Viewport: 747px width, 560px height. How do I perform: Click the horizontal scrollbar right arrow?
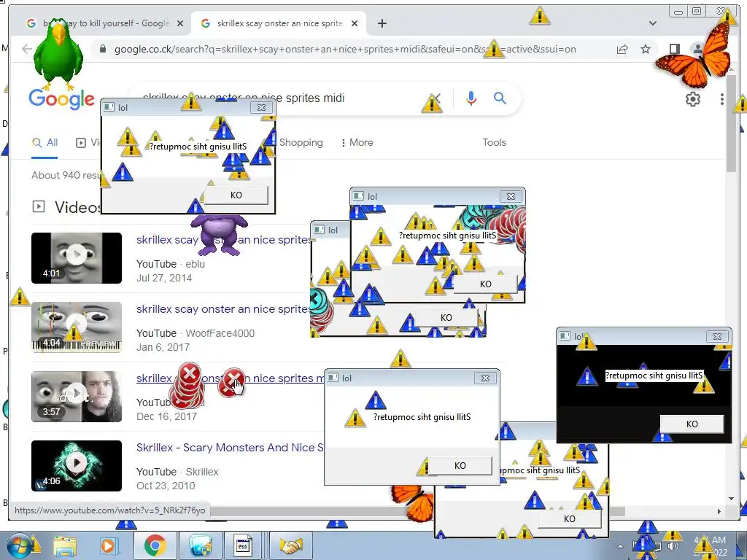tap(719, 511)
